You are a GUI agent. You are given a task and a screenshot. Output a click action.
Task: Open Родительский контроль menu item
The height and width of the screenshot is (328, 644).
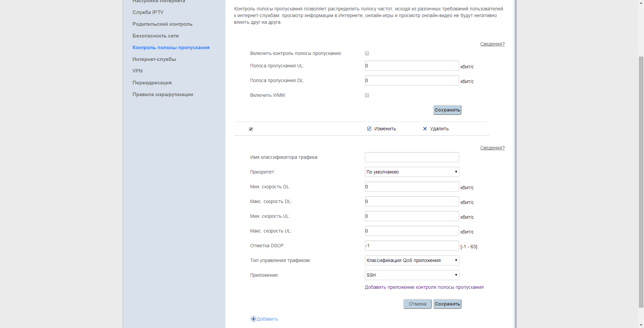coord(162,24)
